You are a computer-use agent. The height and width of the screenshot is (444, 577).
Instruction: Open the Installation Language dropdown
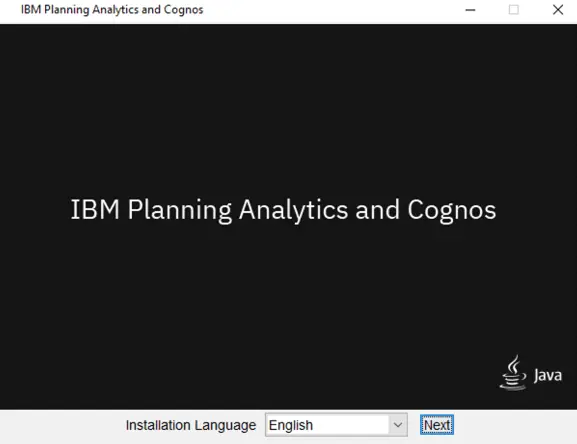[x=336, y=425]
